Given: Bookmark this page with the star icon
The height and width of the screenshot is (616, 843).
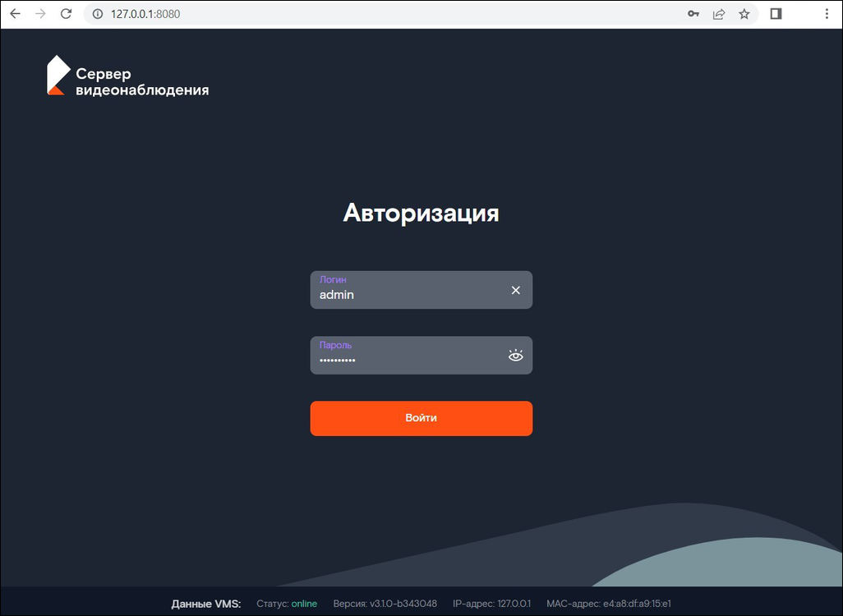Looking at the screenshot, I should (x=744, y=14).
